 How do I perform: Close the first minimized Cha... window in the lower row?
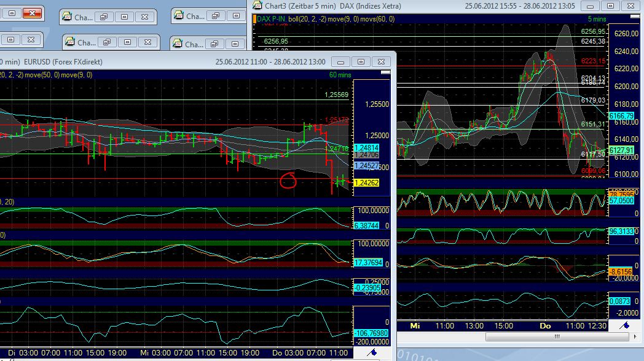pyautogui.click(x=148, y=42)
